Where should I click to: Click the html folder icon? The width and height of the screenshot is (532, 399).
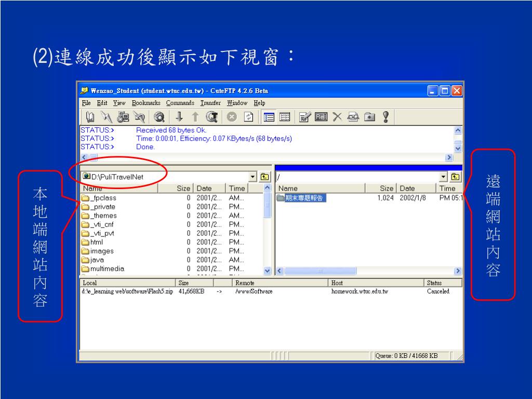click(x=85, y=242)
